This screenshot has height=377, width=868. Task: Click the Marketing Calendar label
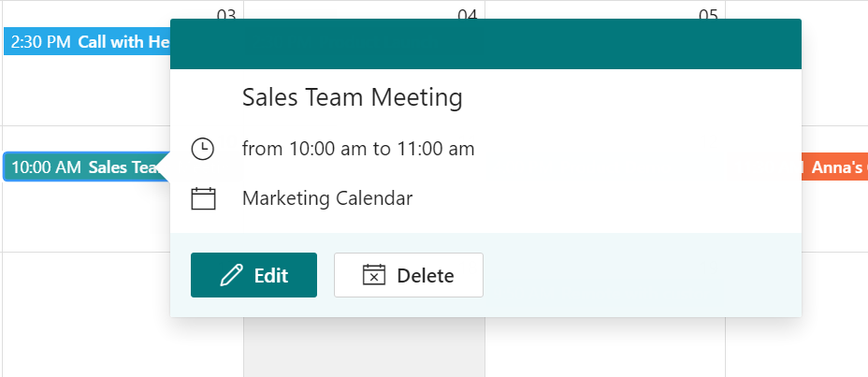(x=327, y=198)
